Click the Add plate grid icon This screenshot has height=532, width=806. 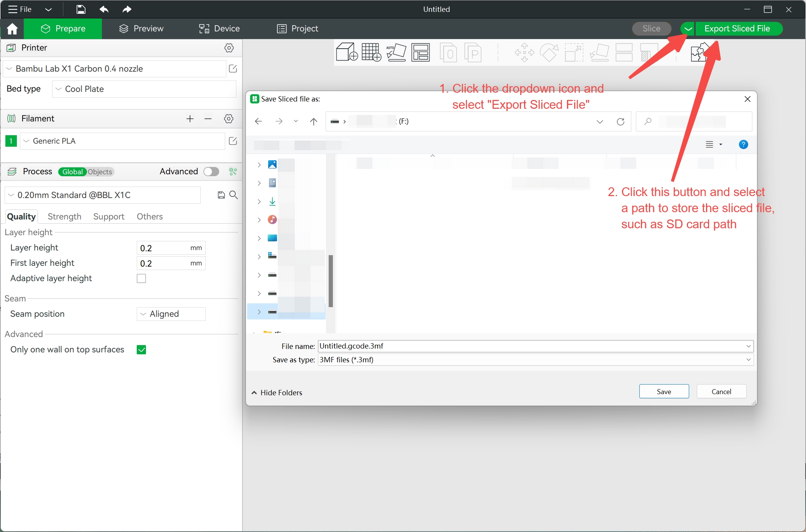click(x=371, y=52)
